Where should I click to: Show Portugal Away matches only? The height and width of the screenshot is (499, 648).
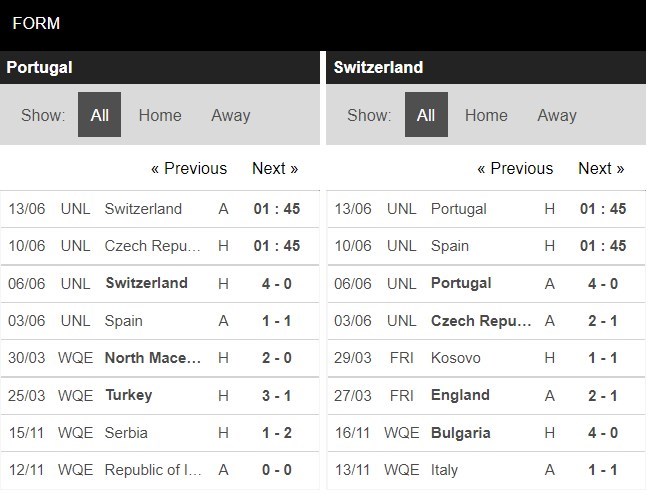coord(231,115)
